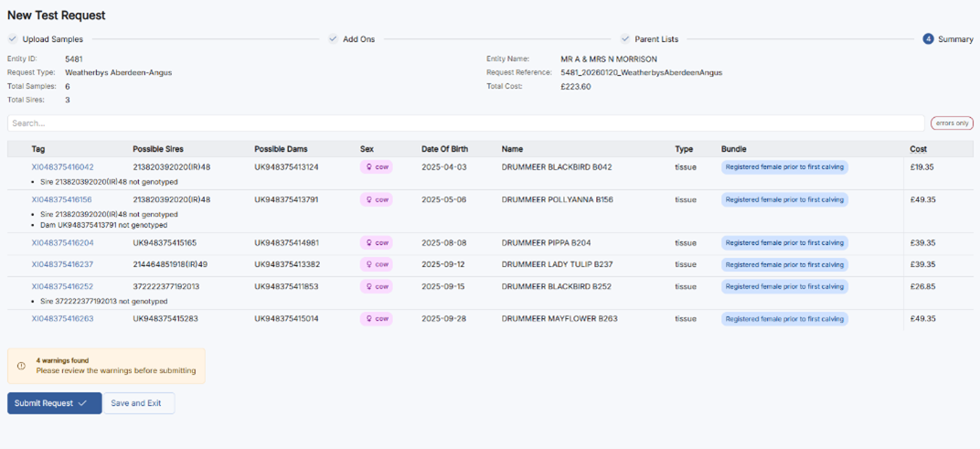980x449 pixels.
Task: Click sire UK948375415165
Action: [x=165, y=242]
